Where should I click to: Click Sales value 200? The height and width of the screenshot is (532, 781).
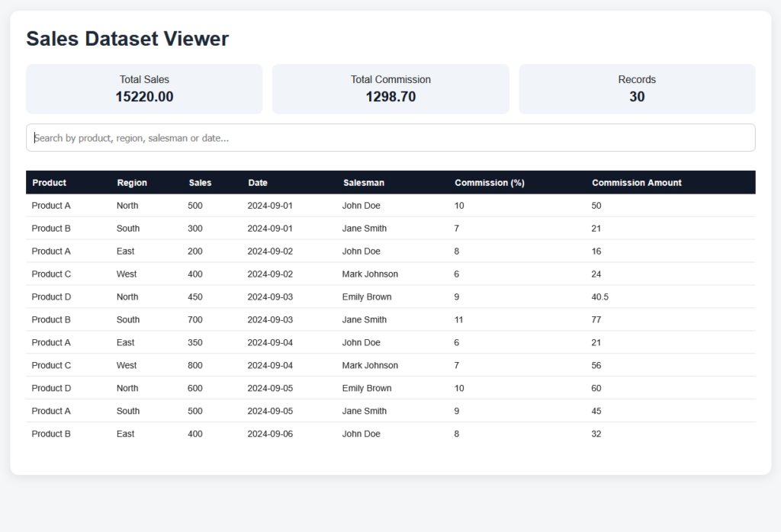click(195, 252)
